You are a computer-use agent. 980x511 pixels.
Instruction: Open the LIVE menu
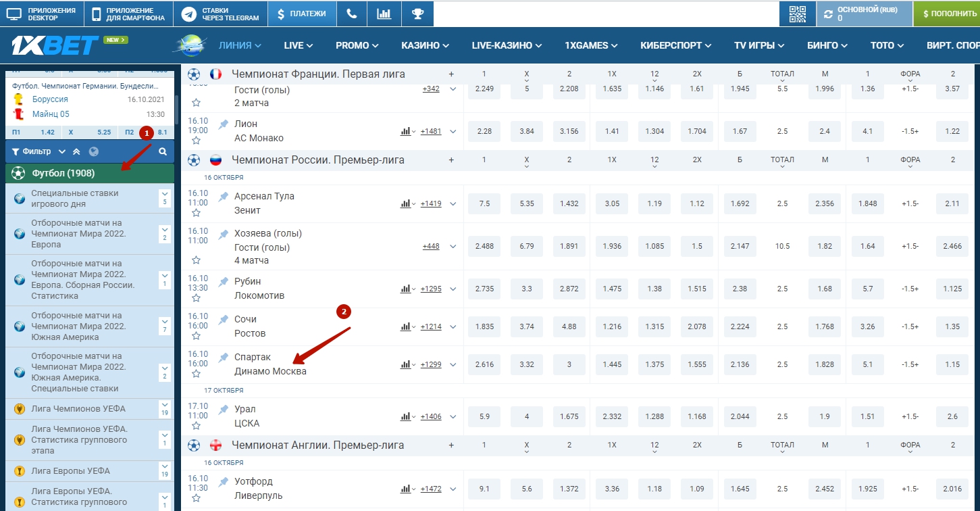(x=299, y=45)
